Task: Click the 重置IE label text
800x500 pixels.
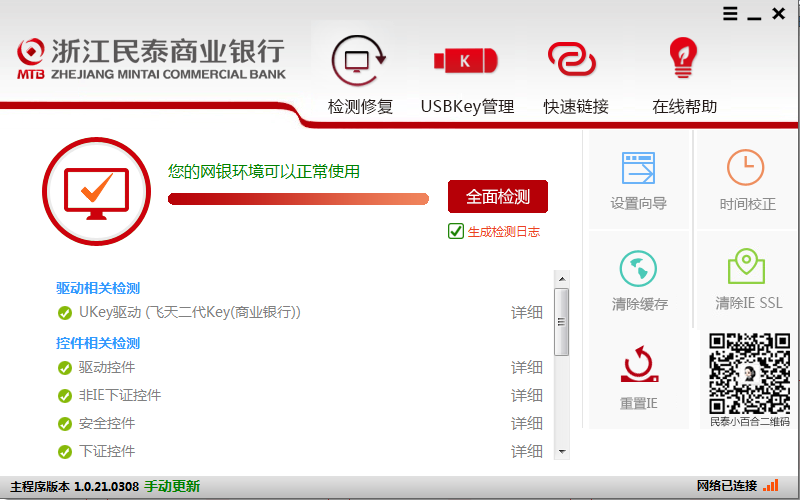Action: point(638,404)
